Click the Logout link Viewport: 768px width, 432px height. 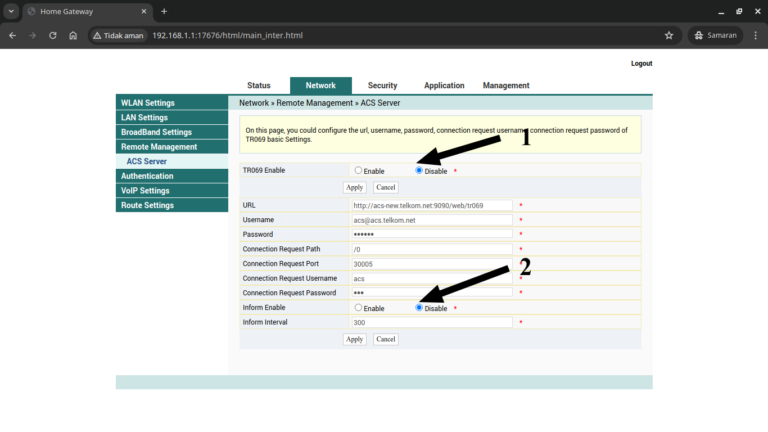[641, 64]
